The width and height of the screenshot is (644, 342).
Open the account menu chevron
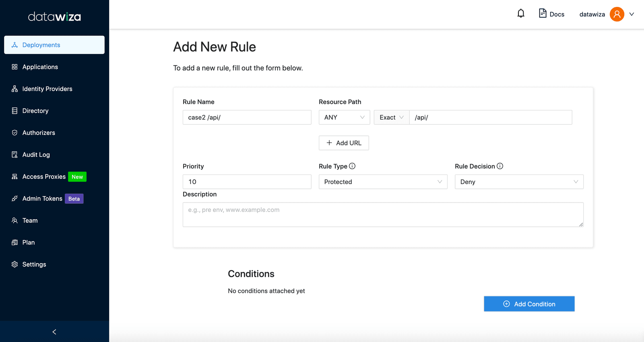632,14
